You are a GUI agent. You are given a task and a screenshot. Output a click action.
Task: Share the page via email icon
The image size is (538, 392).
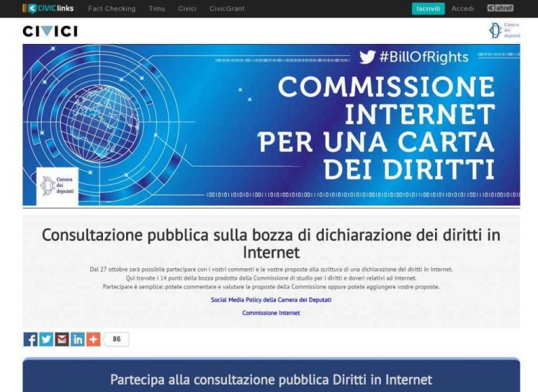click(62, 339)
